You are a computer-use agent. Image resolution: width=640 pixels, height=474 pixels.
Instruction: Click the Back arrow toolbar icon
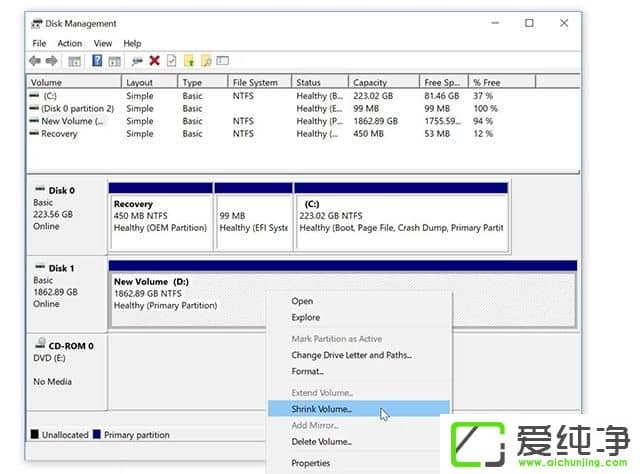pyautogui.click(x=35, y=61)
